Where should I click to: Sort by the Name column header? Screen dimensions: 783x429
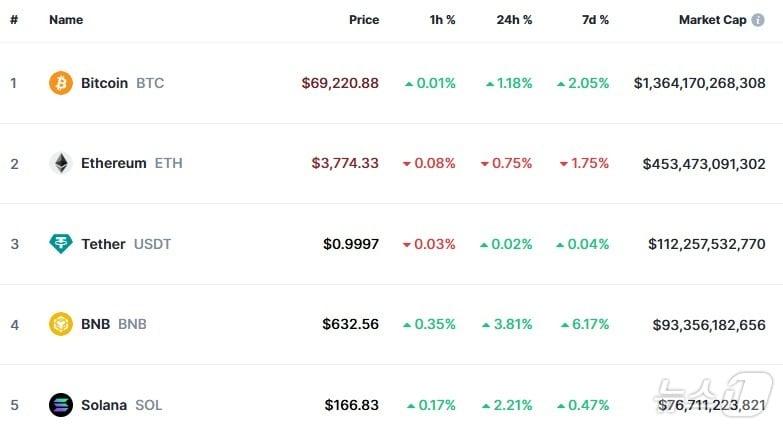pos(66,20)
